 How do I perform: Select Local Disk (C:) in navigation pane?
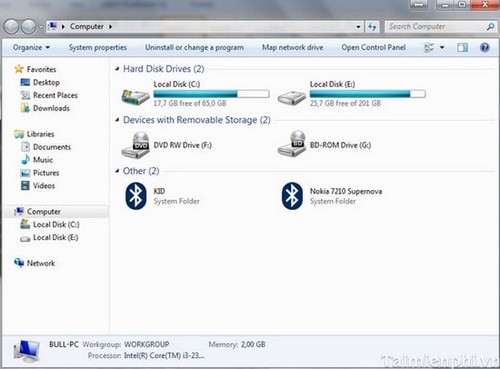[x=56, y=224]
